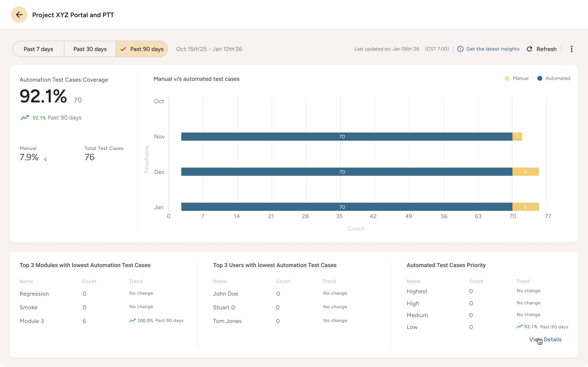Click the green trend arrow under coverage percentage
The height and width of the screenshot is (367, 588).
(24, 117)
